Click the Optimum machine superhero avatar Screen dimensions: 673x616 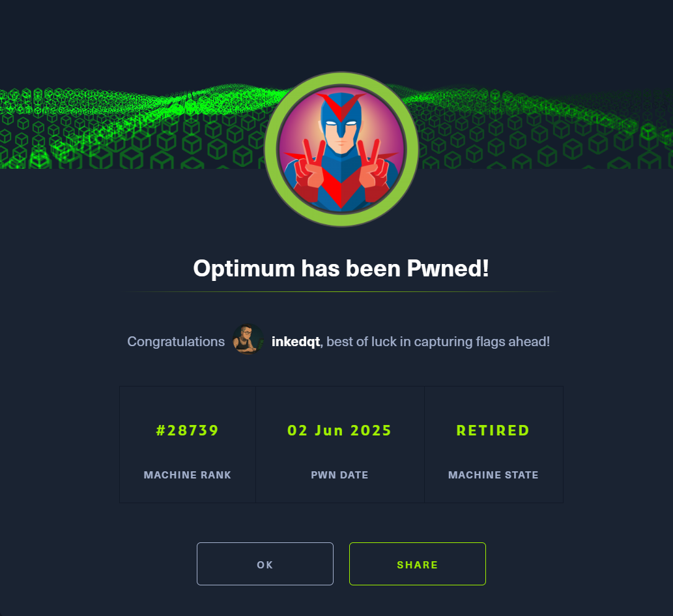(341, 149)
